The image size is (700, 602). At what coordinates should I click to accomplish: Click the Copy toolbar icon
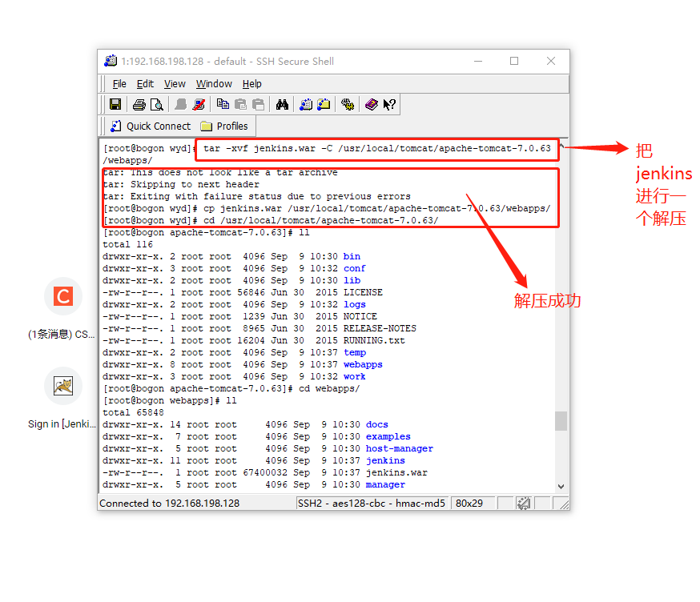pos(223,104)
